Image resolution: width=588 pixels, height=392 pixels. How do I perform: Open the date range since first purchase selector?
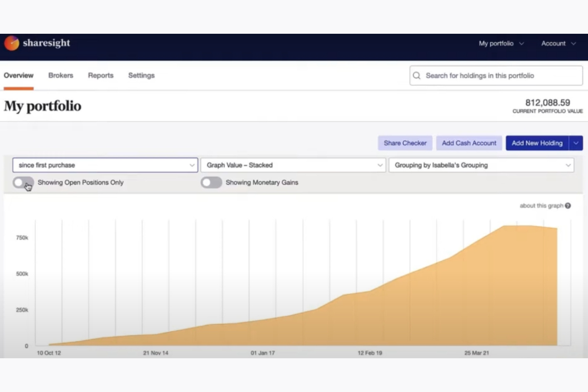coord(104,165)
